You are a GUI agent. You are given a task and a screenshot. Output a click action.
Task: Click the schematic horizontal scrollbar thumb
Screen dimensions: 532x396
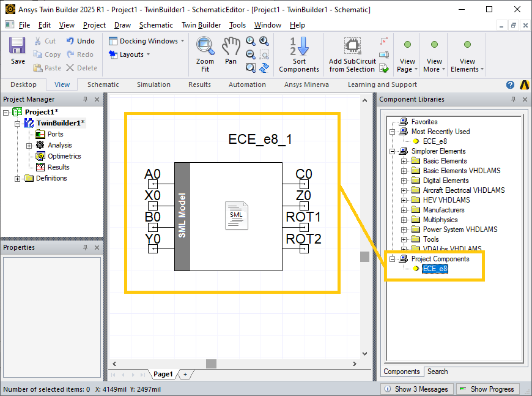pyautogui.click(x=211, y=364)
